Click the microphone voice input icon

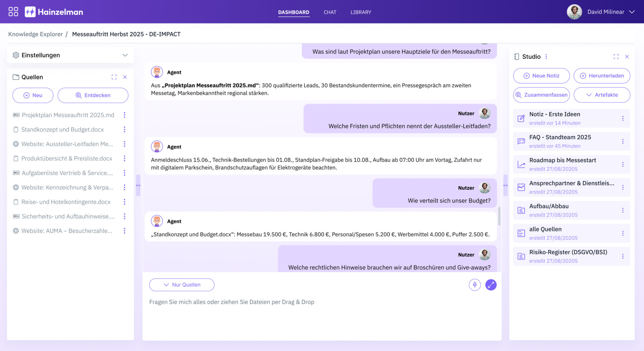pyautogui.click(x=475, y=285)
